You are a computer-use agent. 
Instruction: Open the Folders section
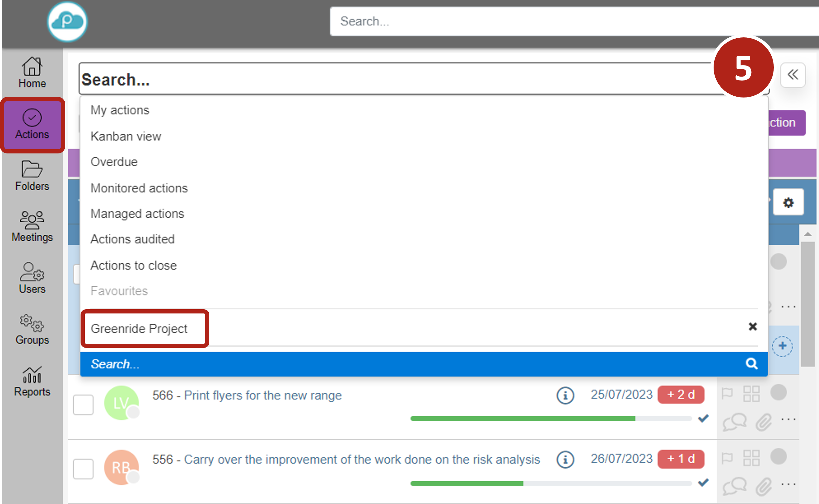32,175
